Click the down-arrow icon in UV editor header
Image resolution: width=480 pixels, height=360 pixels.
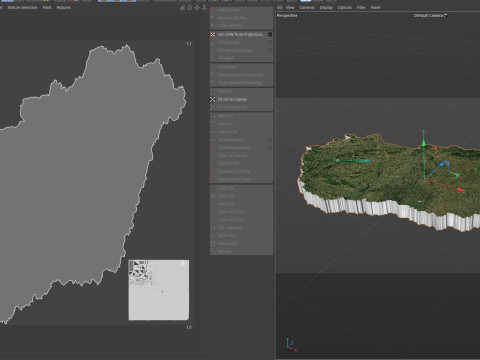204,7
